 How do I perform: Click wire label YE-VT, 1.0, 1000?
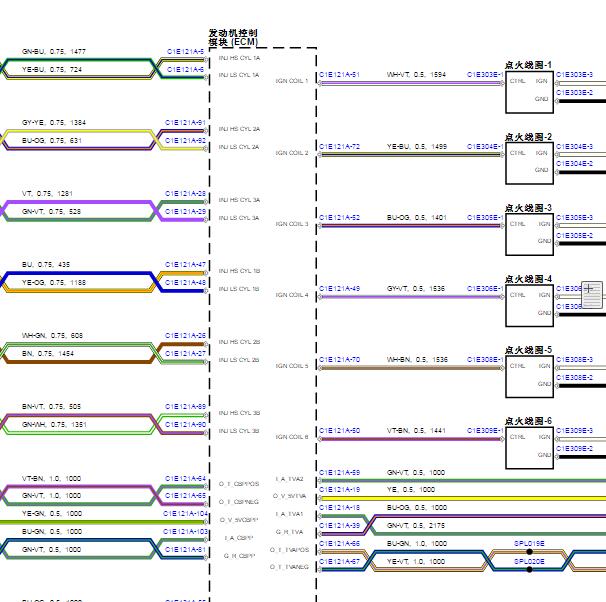415,561
